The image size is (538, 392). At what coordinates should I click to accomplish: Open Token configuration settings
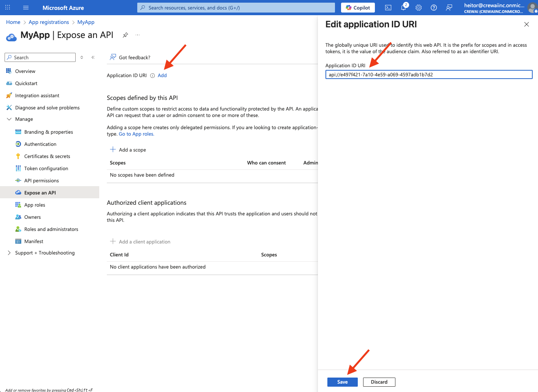(47, 168)
